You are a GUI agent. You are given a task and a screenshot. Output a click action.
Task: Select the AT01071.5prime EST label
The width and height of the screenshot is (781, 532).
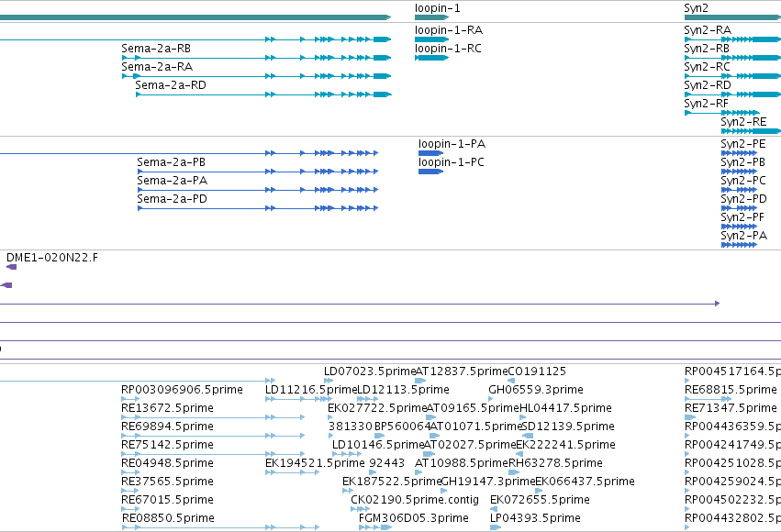click(476, 427)
